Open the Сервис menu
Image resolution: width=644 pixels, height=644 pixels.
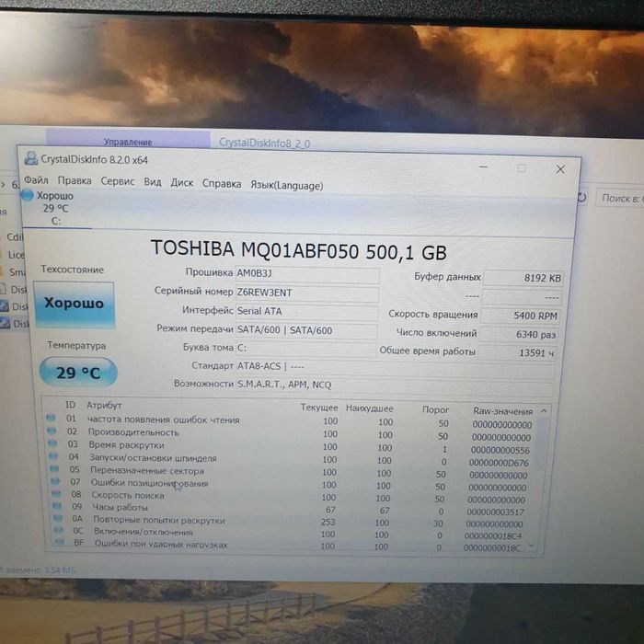coord(118,181)
